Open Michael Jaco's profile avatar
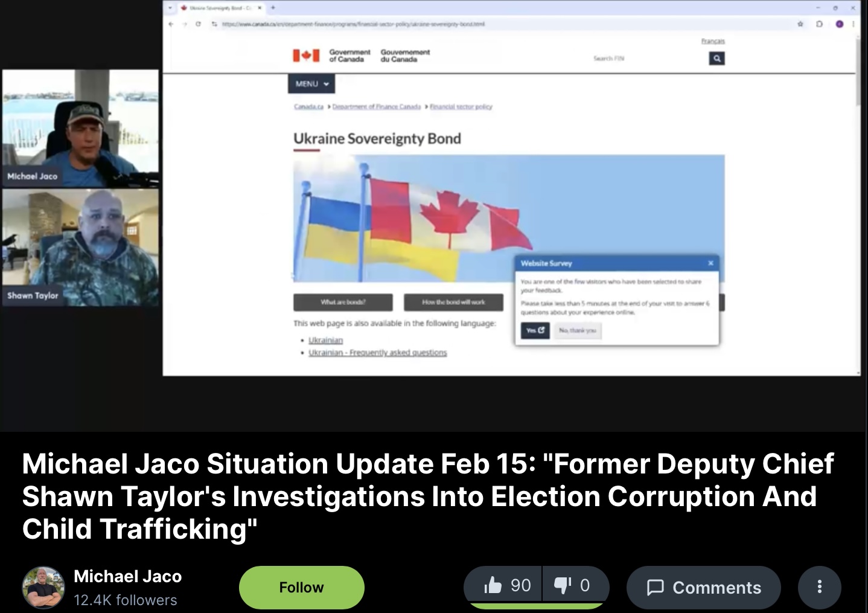Screen dimensions: 868x613 click(x=43, y=587)
